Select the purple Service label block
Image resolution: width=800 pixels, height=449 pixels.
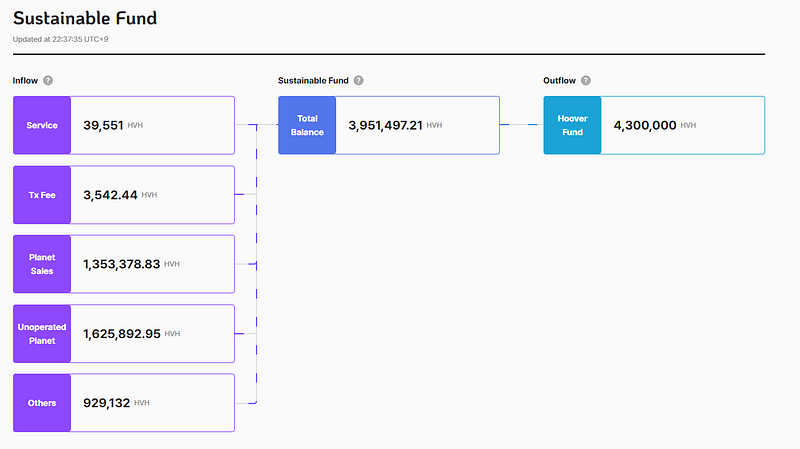click(42, 125)
